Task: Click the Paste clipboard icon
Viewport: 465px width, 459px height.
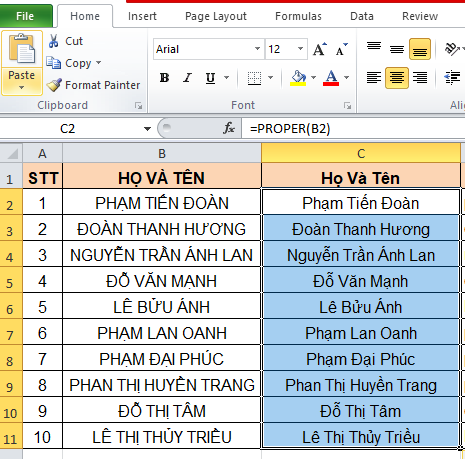Action: point(22,49)
